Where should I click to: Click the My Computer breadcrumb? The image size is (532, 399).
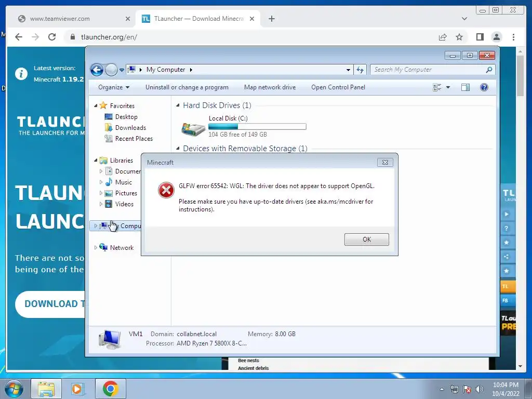(166, 70)
